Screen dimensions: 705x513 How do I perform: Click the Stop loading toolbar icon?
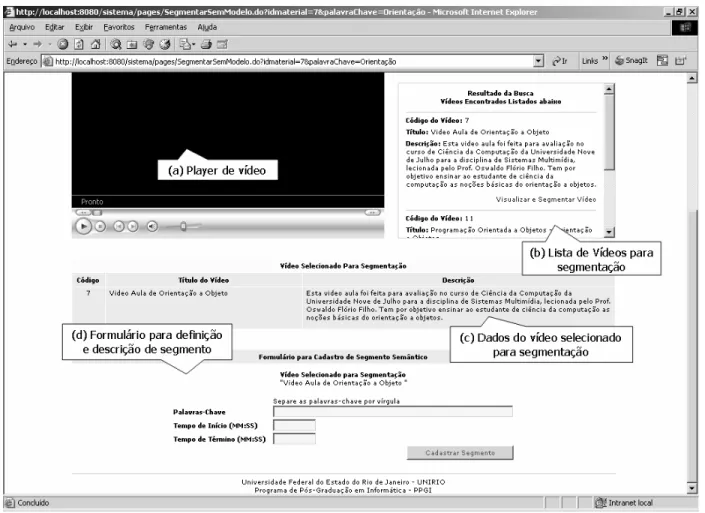[x=63, y=44]
